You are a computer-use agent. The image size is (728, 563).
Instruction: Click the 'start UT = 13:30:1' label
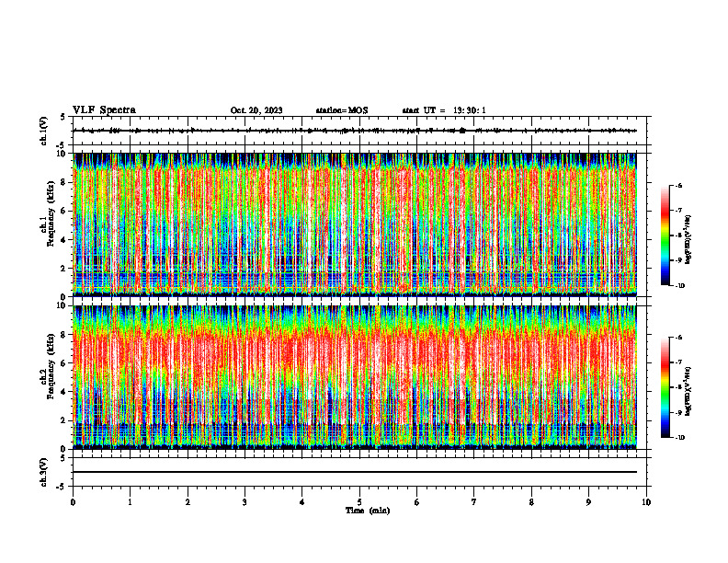(x=444, y=110)
